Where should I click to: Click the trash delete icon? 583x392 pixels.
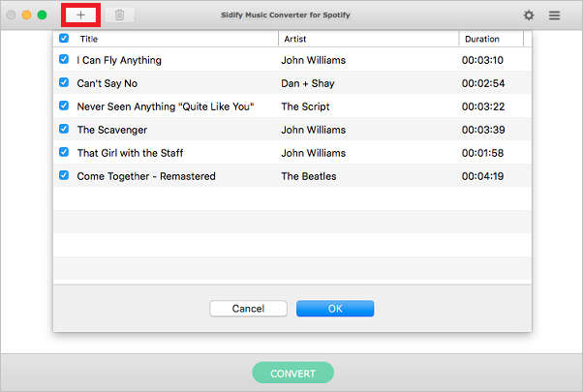119,15
